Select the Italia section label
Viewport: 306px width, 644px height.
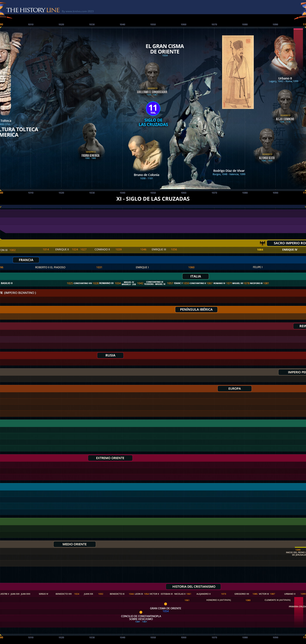(196, 276)
